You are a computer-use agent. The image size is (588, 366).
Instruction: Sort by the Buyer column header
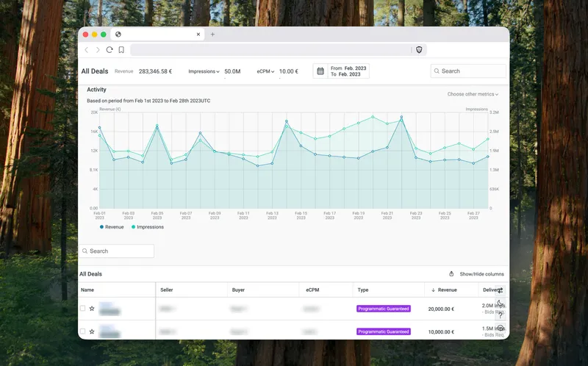[x=238, y=290]
